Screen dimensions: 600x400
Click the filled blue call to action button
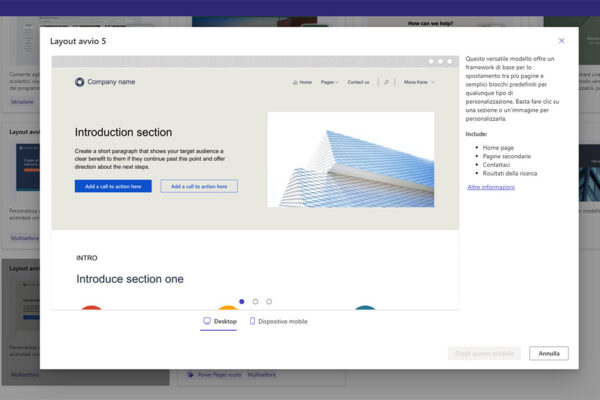click(x=113, y=186)
